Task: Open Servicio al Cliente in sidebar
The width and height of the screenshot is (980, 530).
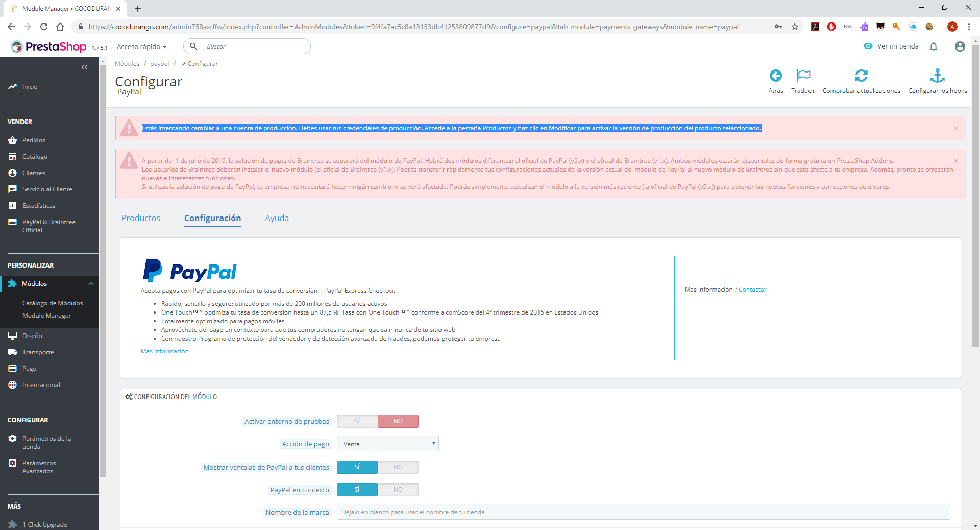Action: tap(47, 189)
